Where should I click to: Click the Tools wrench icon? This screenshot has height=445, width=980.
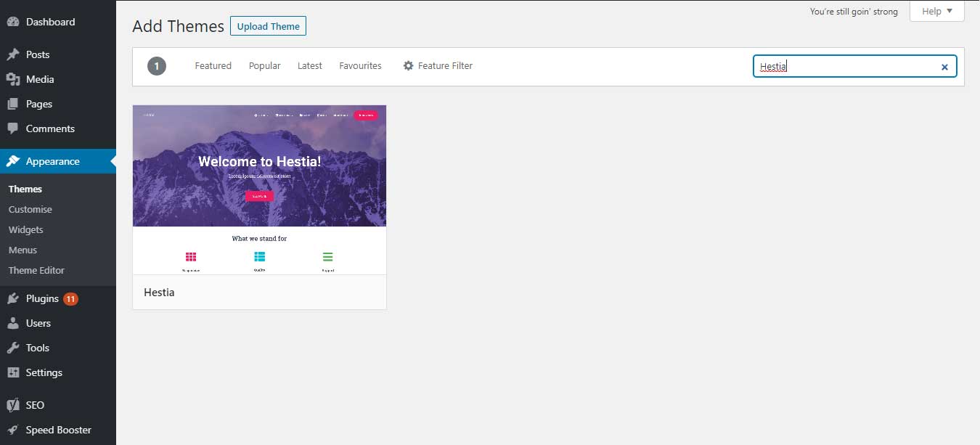point(13,348)
